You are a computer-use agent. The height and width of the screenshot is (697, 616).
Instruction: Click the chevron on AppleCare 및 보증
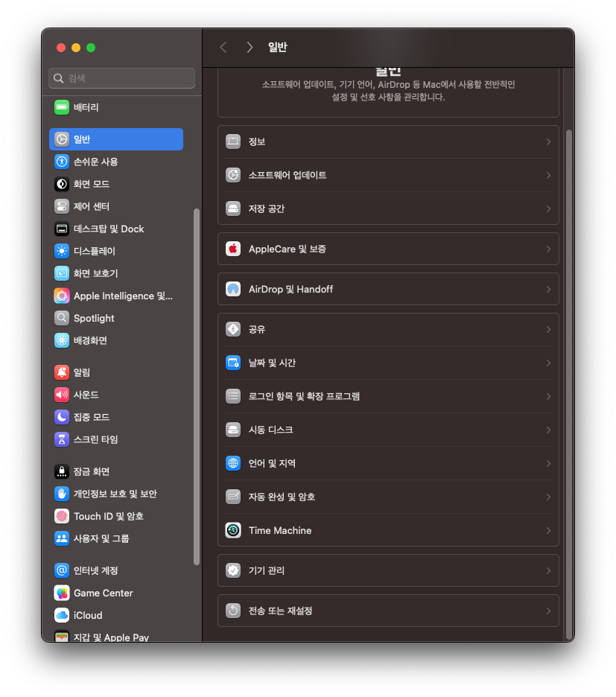pyautogui.click(x=548, y=249)
